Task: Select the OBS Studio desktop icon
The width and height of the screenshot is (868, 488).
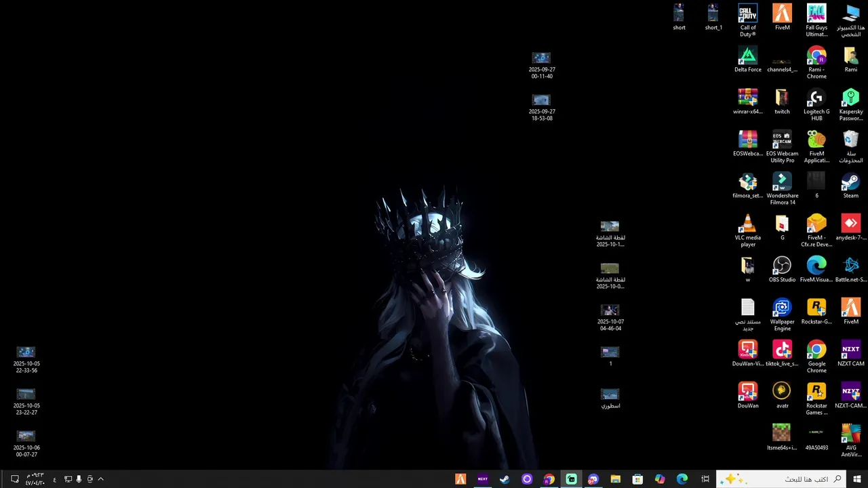Action: click(x=782, y=269)
